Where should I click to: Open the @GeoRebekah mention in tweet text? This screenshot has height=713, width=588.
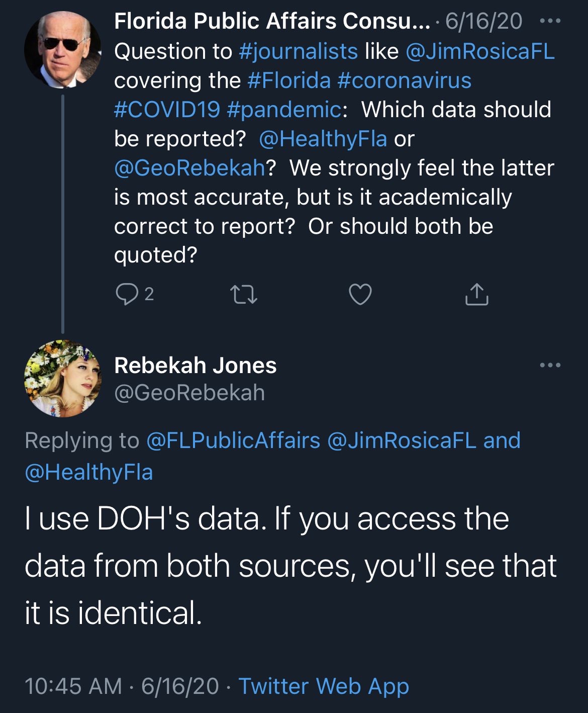tap(189, 168)
